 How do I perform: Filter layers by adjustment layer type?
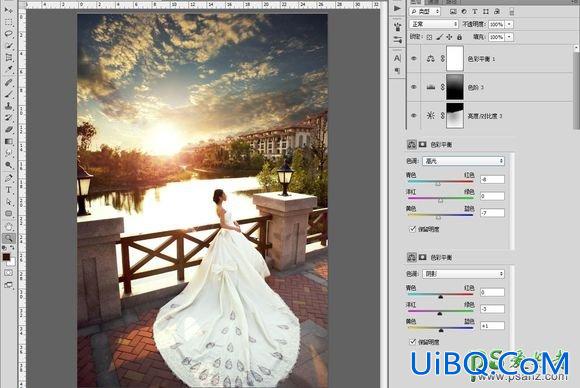click(x=464, y=12)
